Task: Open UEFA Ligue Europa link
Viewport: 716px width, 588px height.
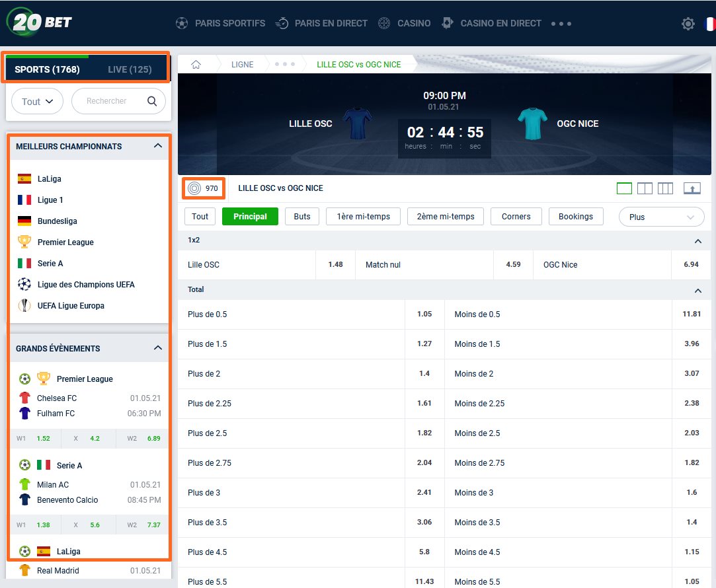Action: [71, 305]
